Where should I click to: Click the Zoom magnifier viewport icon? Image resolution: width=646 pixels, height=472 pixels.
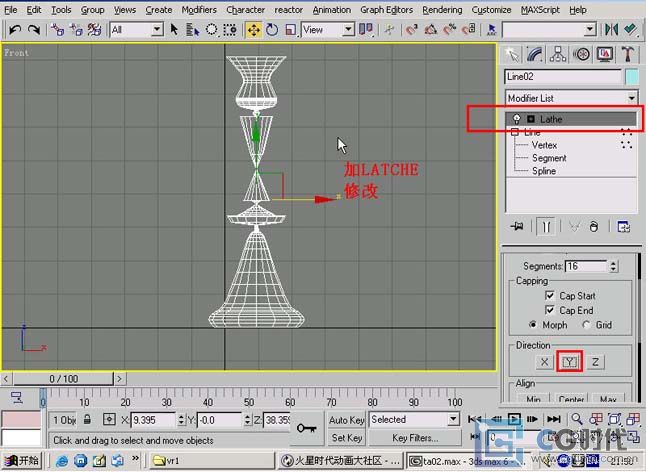pyautogui.click(x=577, y=419)
